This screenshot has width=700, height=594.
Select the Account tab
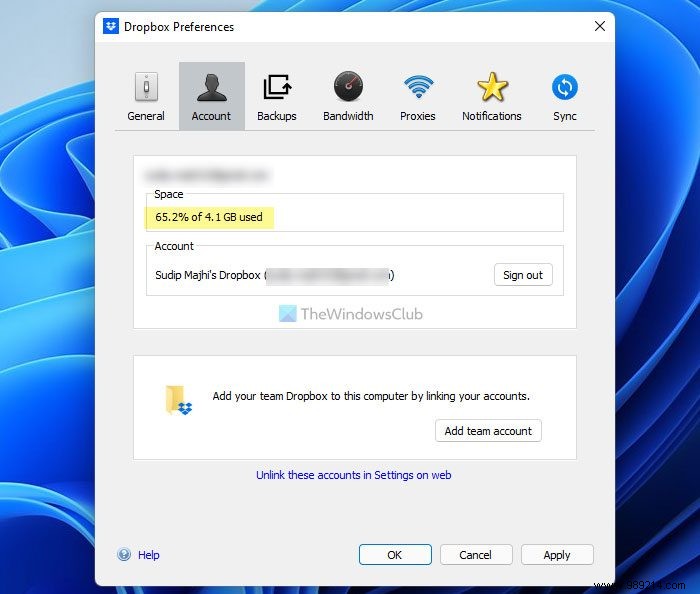coord(212,96)
